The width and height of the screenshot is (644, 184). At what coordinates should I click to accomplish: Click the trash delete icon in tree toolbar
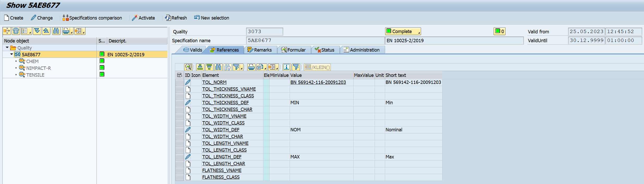click(x=16, y=31)
